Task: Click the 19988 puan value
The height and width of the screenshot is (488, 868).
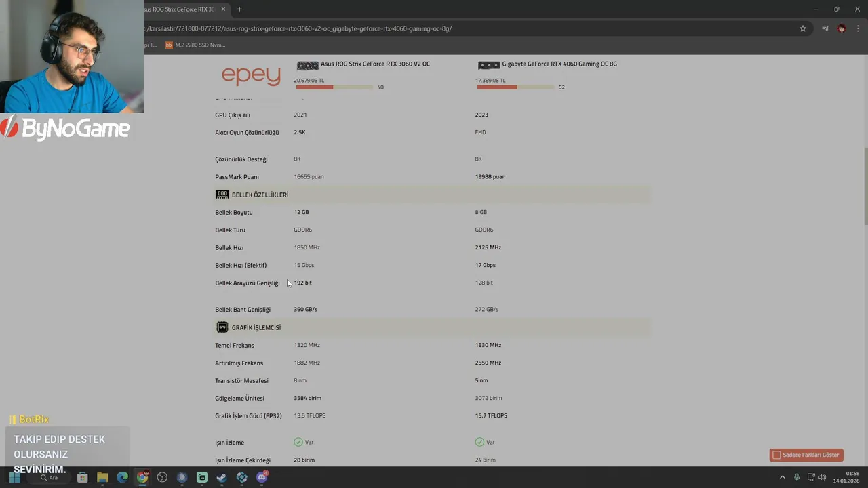Action: click(490, 176)
